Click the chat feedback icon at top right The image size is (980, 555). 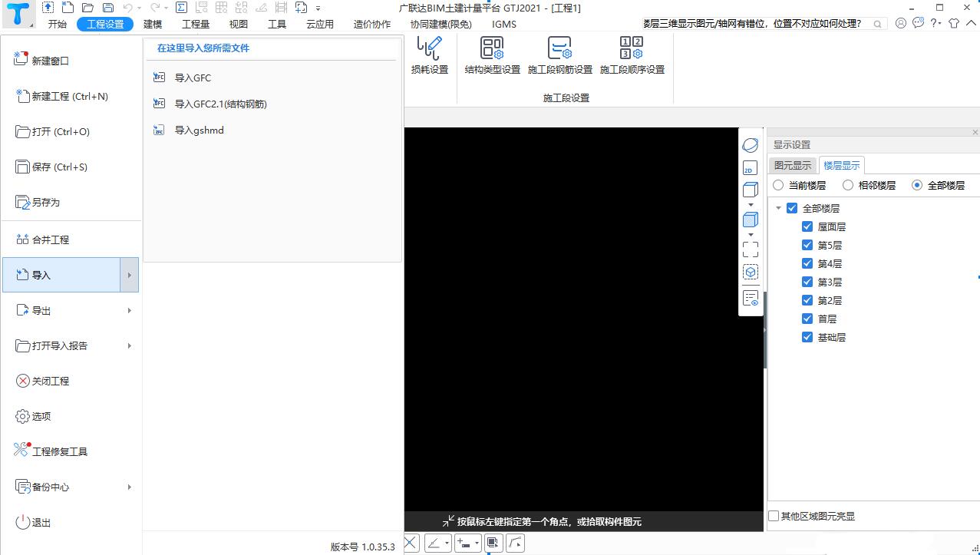919,24
